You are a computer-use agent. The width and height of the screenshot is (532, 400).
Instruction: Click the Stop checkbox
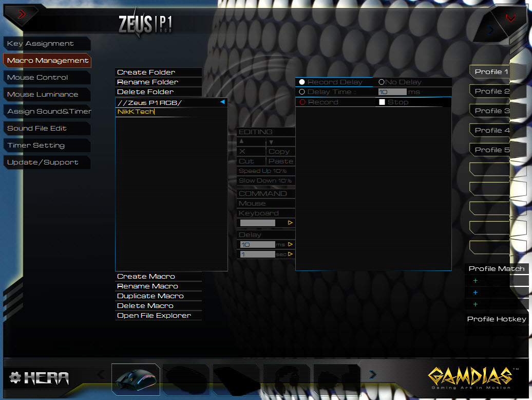[382, 102]
